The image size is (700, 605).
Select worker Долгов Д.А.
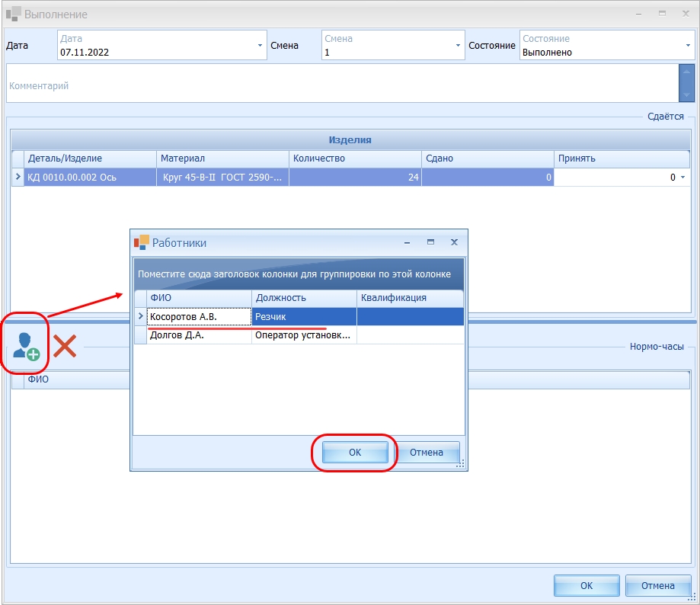[199, 335]
